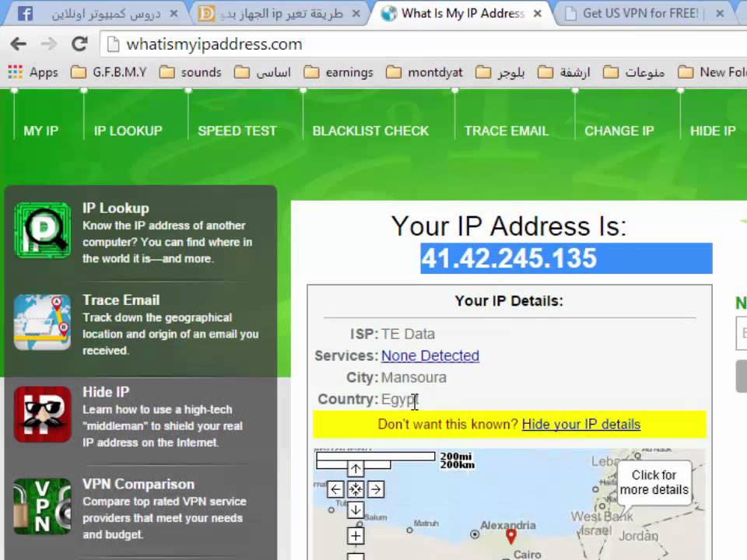Image resolution: width=747 pixels, height=560 pixels.
Task: Reload the page with refresh icon
Action: [79, 44]
